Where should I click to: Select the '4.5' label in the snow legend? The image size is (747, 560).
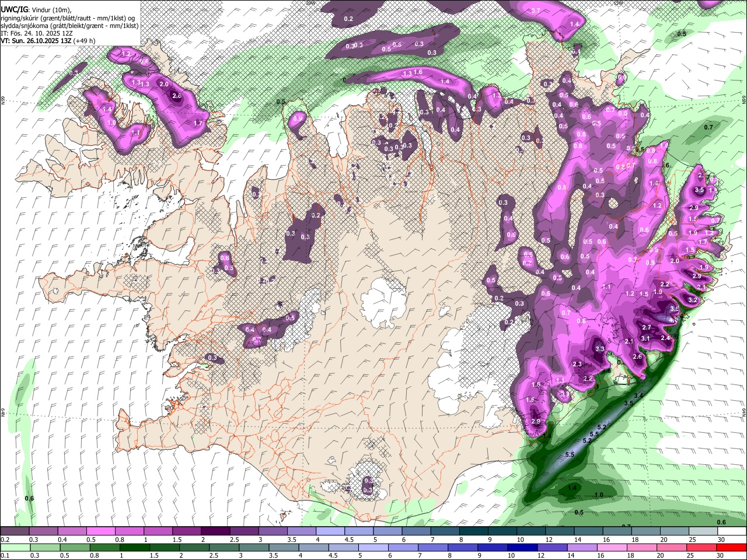pyautogui.click(x=349, y=540)
